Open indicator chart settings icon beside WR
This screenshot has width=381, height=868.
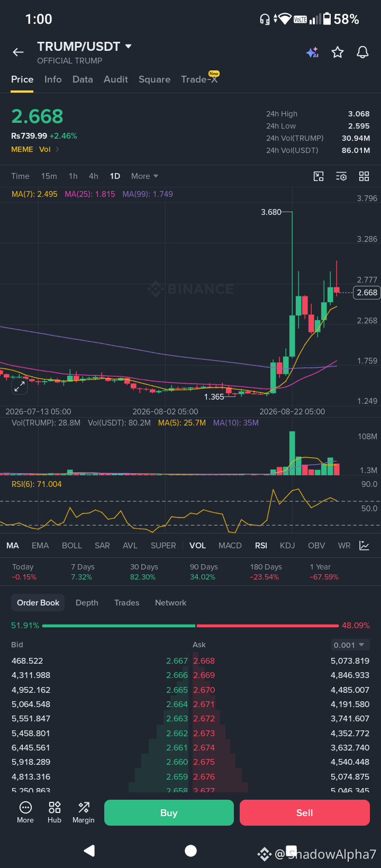coord(364,546)
